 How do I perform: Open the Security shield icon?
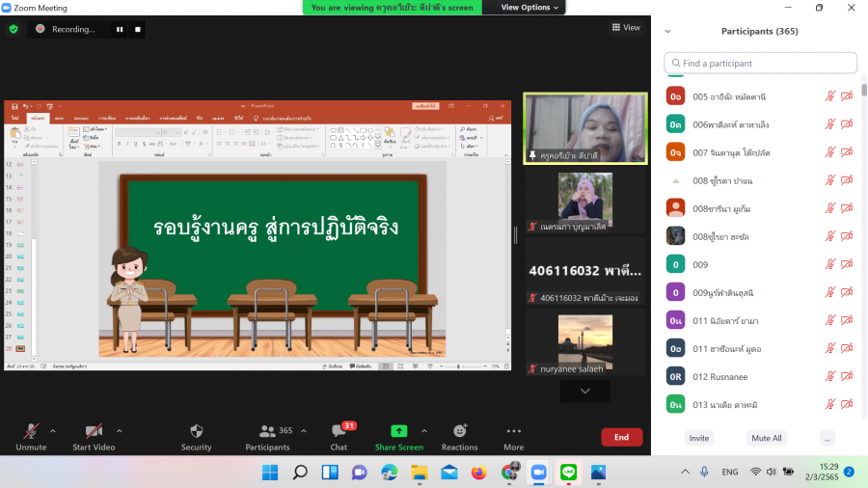coord(196,431)
